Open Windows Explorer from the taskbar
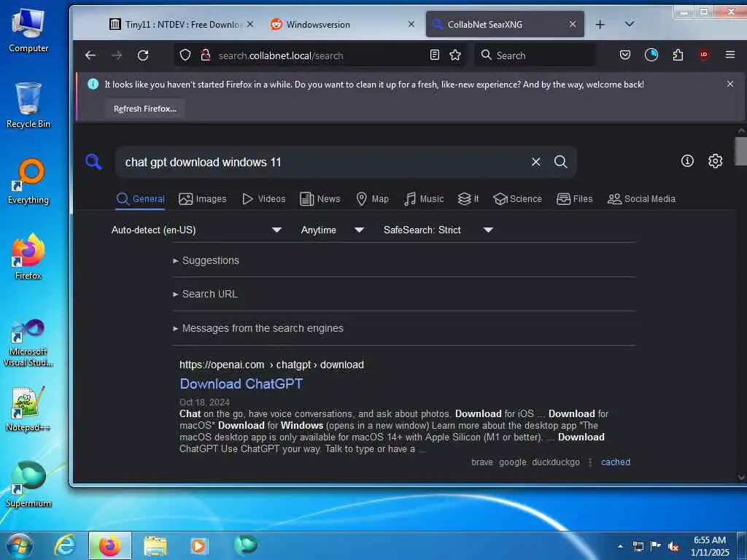The height and width of the screenshot is (560, 747). 155,545
